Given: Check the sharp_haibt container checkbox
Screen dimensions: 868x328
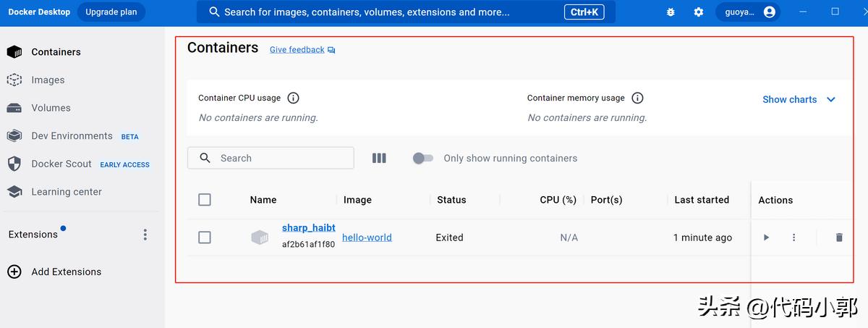Looking at the screenshot, I should 205,237.
